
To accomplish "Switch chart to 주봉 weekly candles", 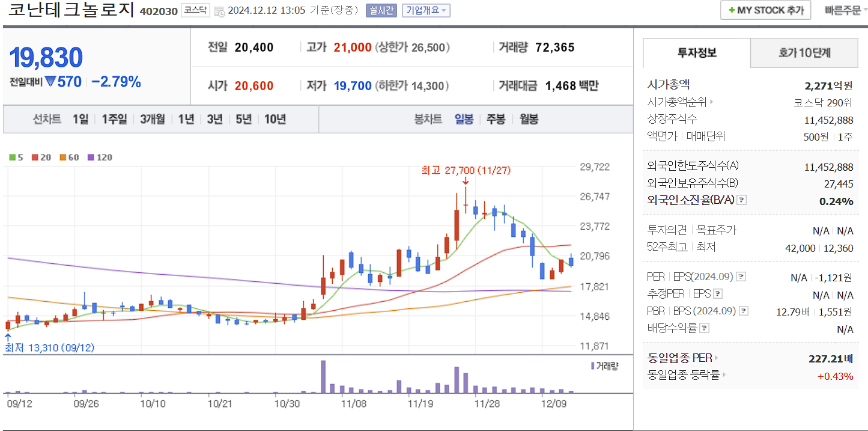I will 496,119.
